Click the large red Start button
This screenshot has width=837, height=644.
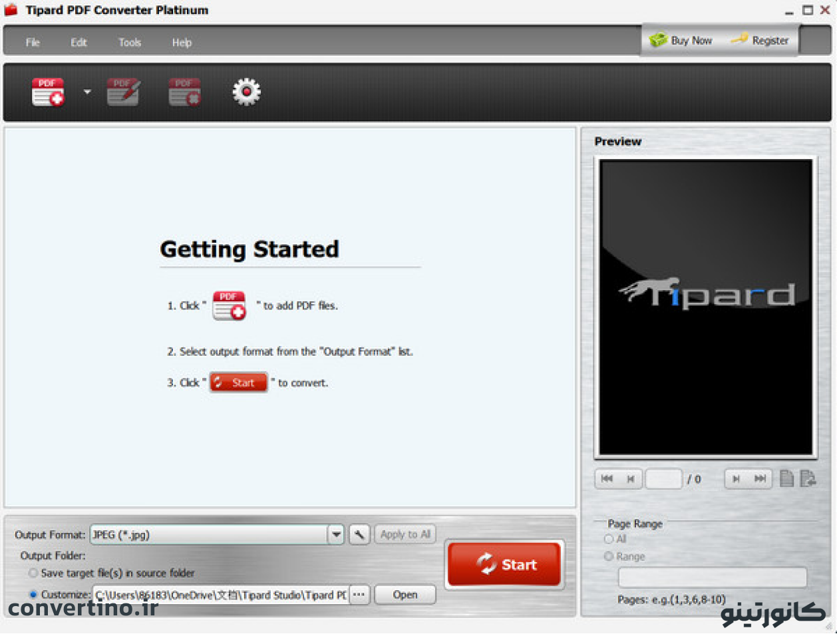[505, 564]
